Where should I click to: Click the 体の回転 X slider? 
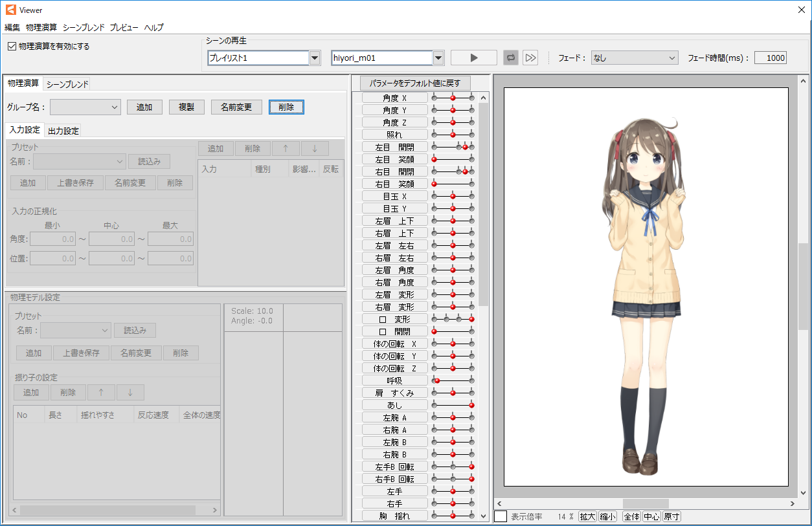point(453,344)
